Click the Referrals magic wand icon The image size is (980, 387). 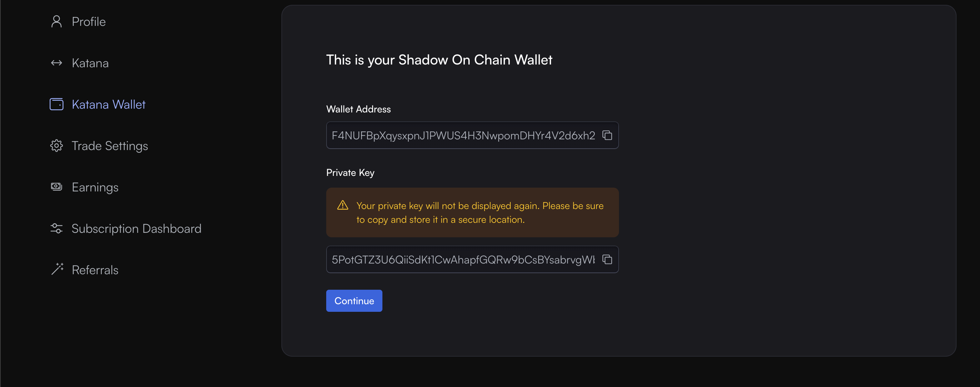[x=57, y=269]
